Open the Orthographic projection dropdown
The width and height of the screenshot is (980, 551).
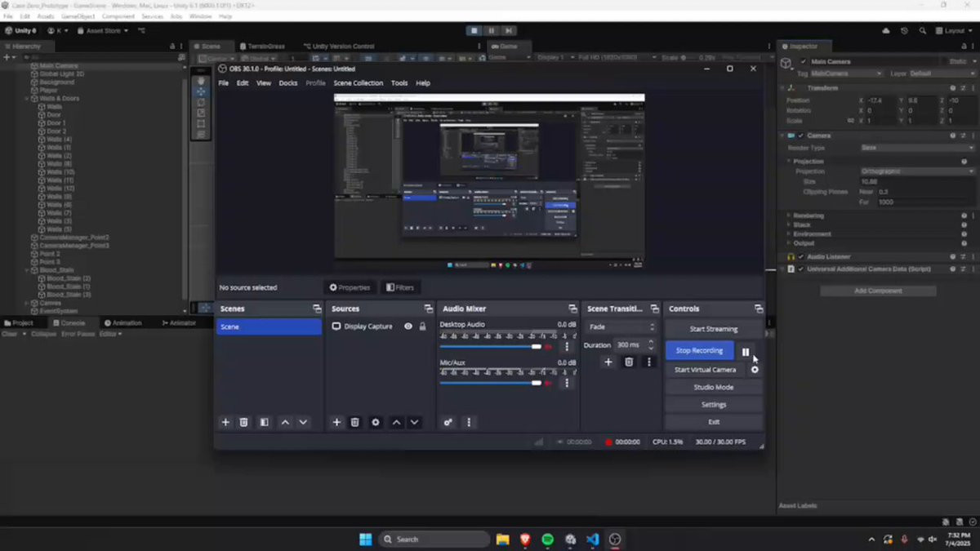(x=916, y=171)
